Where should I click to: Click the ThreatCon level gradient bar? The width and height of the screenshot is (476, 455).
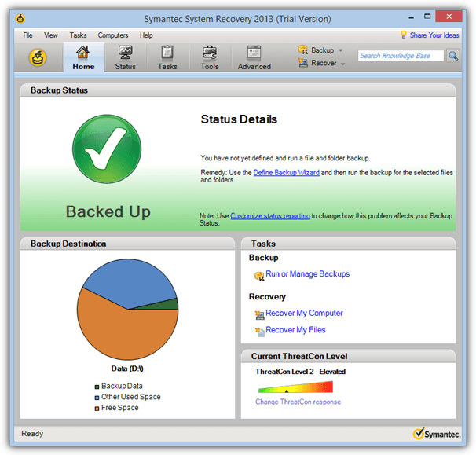click(295, 387)
